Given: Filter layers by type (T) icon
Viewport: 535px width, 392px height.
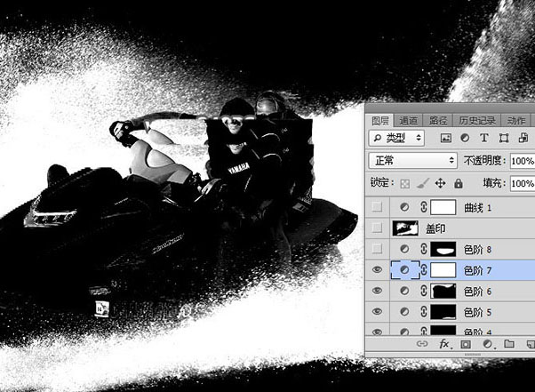Looking at the screenshot, I should point(483,138).
